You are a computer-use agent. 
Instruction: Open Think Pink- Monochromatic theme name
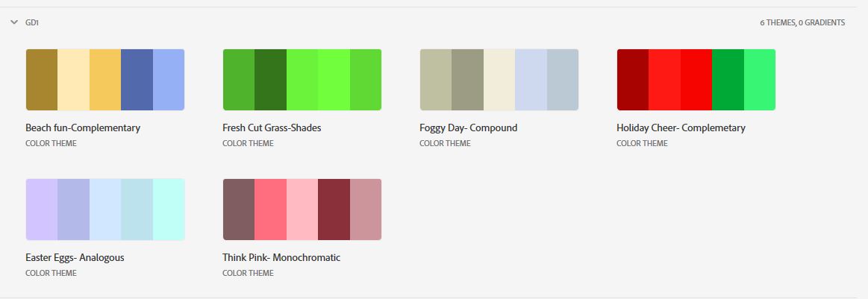[281, 257]
